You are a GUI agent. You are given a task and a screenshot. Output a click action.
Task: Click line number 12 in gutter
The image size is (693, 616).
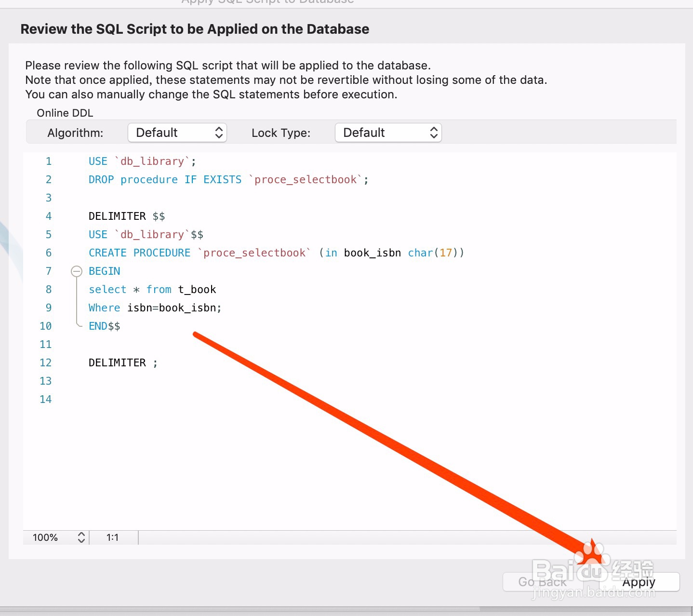click(45, 363)
